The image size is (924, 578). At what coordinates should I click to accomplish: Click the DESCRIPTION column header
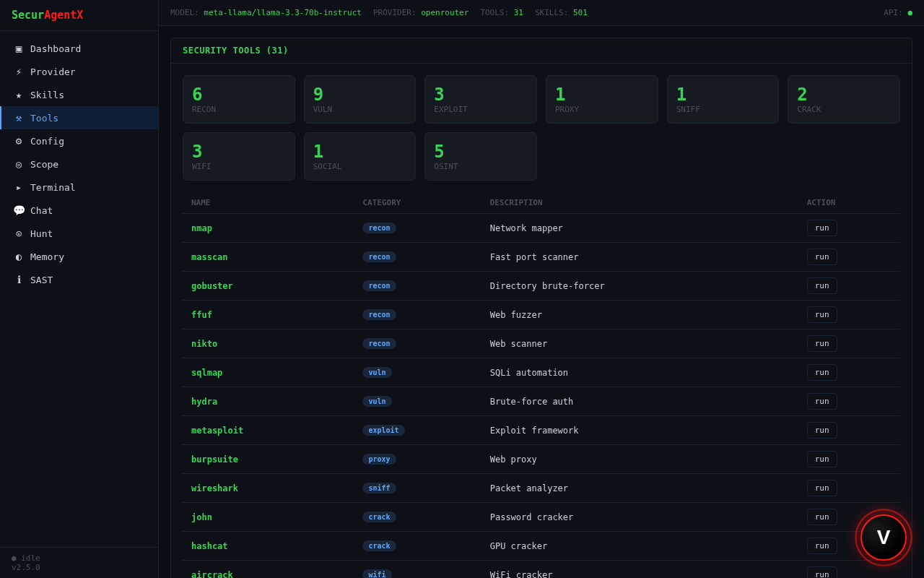click(x=516, y=202)
